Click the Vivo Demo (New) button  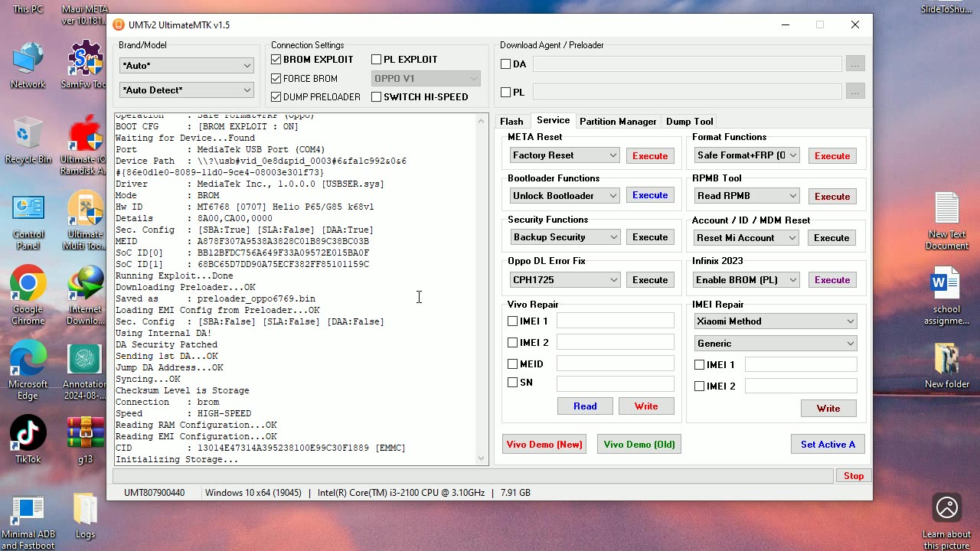pos(544,444)
